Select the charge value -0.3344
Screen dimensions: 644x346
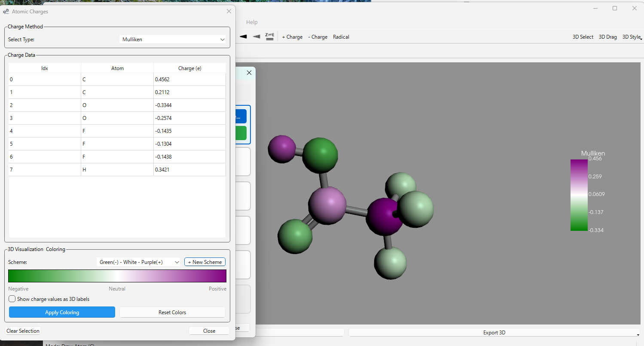pos(189,105)
